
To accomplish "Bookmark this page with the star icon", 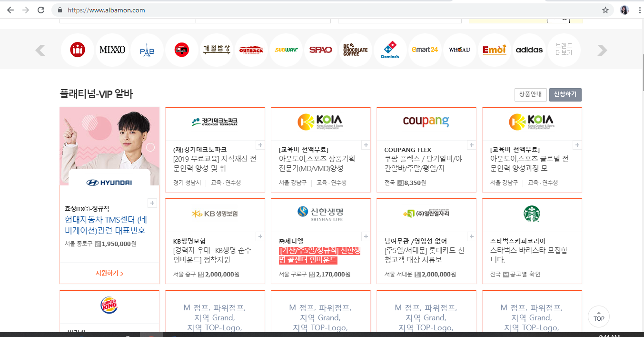I will [x=605, y=10].
